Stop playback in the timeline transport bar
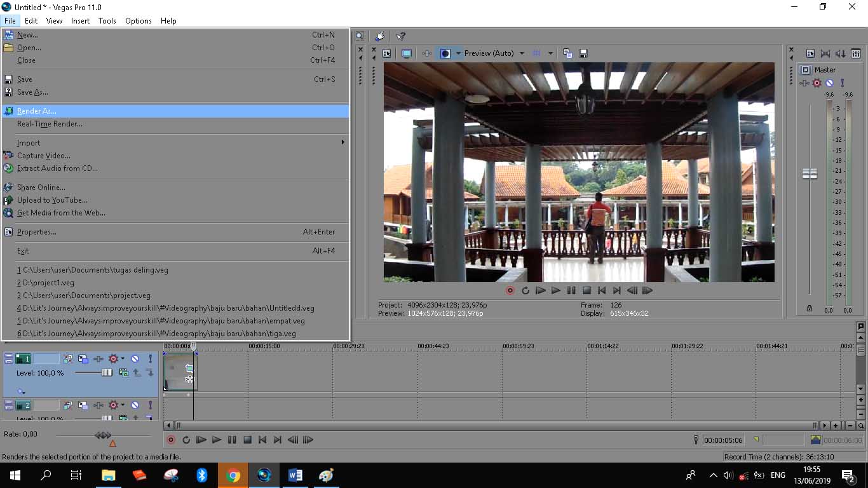This screenshot has width=868, height=488. (247, 440)
